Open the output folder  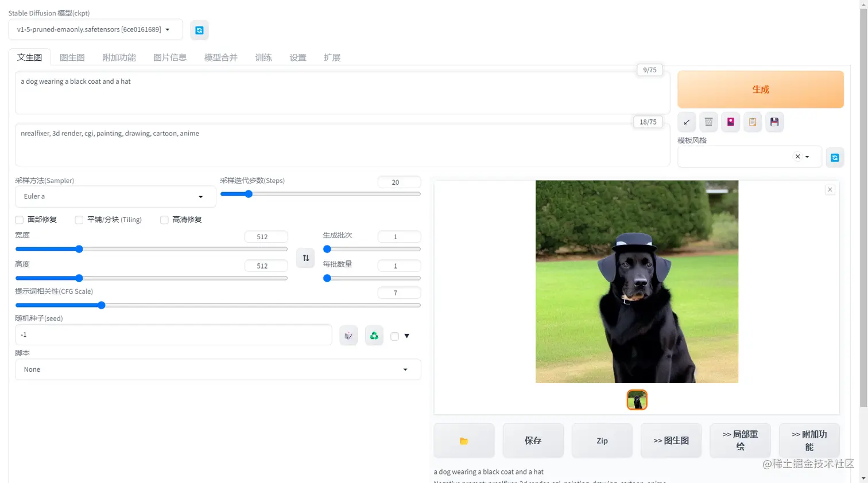click(464, 441)
